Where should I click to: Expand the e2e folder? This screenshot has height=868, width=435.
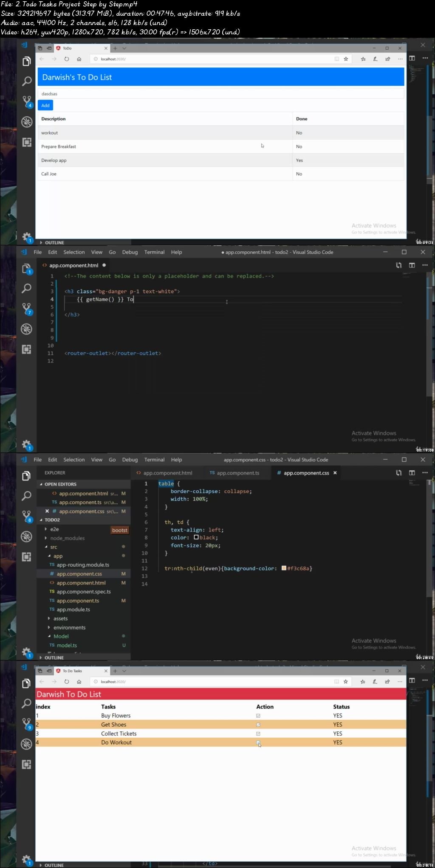(46, 529)
